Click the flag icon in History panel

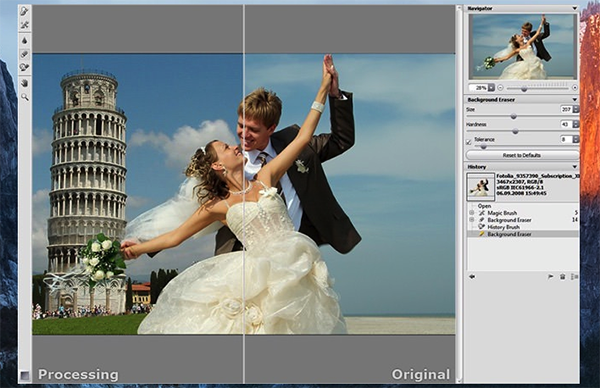pos(551,277)
